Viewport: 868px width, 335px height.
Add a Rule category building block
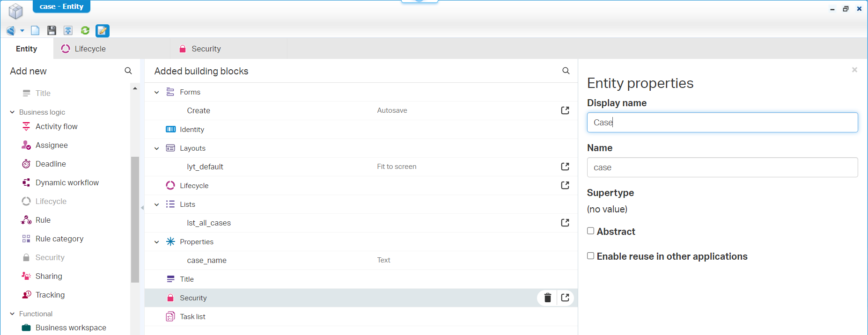[59, 239]
